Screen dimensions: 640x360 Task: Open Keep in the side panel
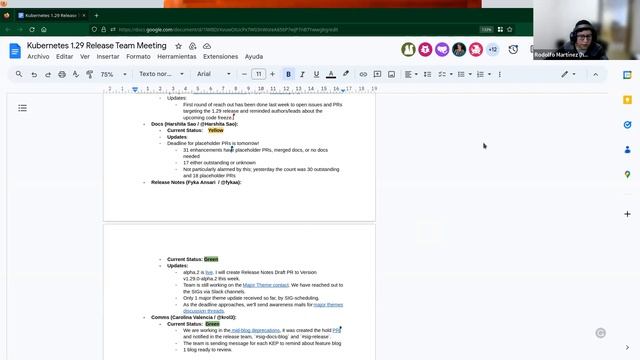pyautogui.click(x=627, y=100)
